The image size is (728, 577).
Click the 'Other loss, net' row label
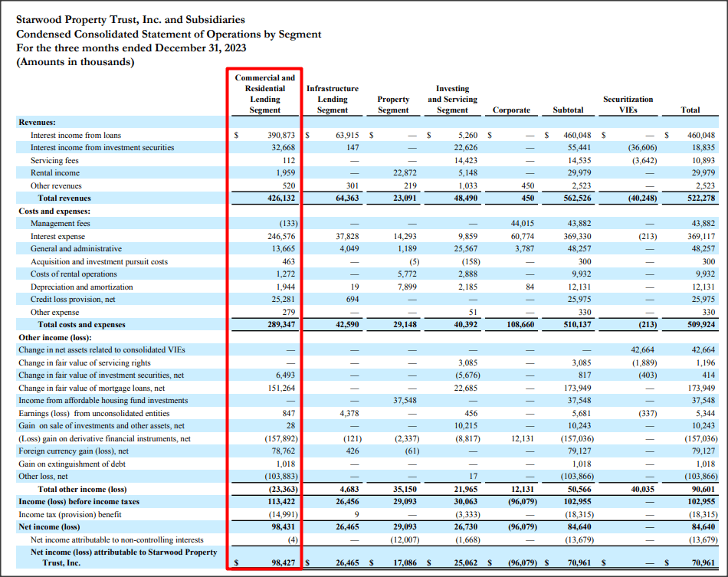[x=43, y=477]
